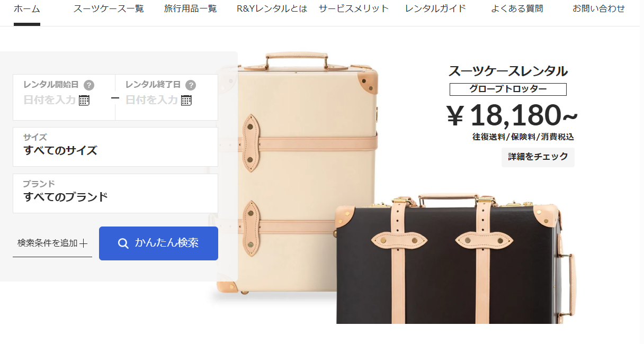
Task: Click the magnifier icon in かんたん検索 button
Action: coord(123,243)
